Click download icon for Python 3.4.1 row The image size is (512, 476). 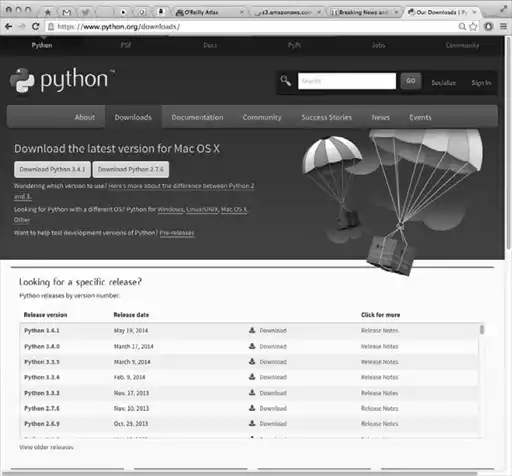[252, 330]
